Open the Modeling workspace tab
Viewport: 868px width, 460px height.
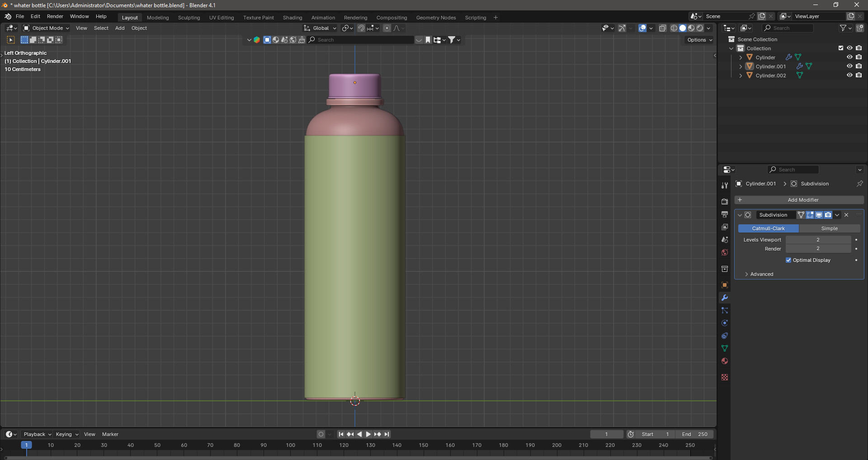click(x=157, y=17)
